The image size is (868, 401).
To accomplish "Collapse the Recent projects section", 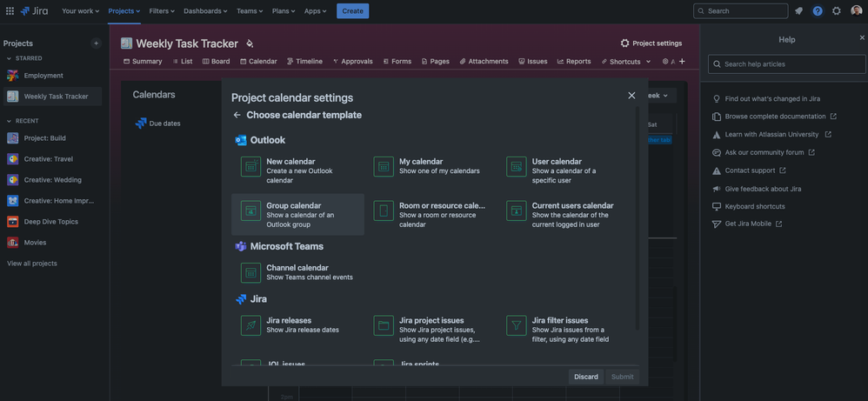I will click(9, 121).
